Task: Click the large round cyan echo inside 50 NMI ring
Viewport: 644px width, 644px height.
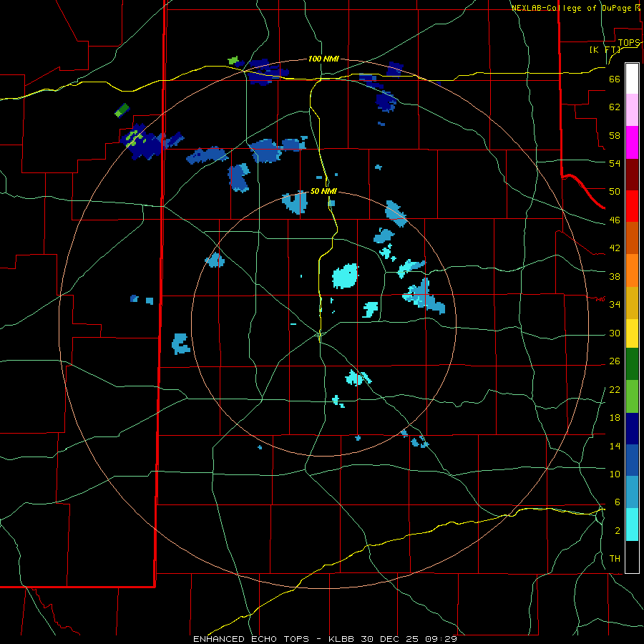Action: click(x=345, y=275)
